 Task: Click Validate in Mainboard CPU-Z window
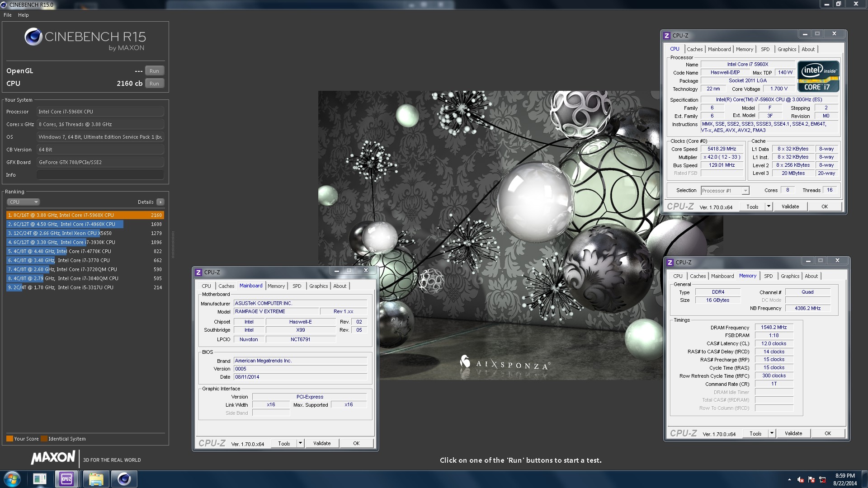322,443
